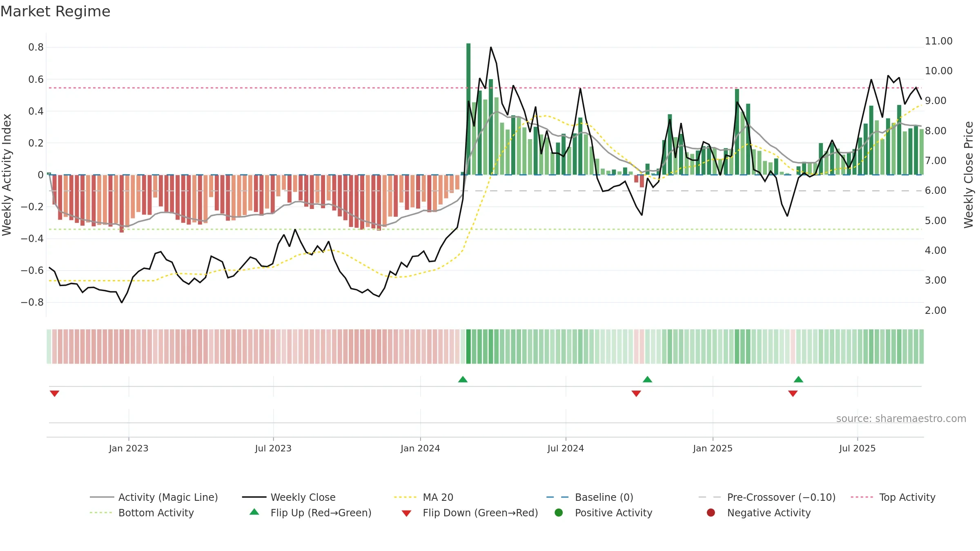Click the Jul 2023 axis label
This screenshot has height=551, width=980.
273,449
